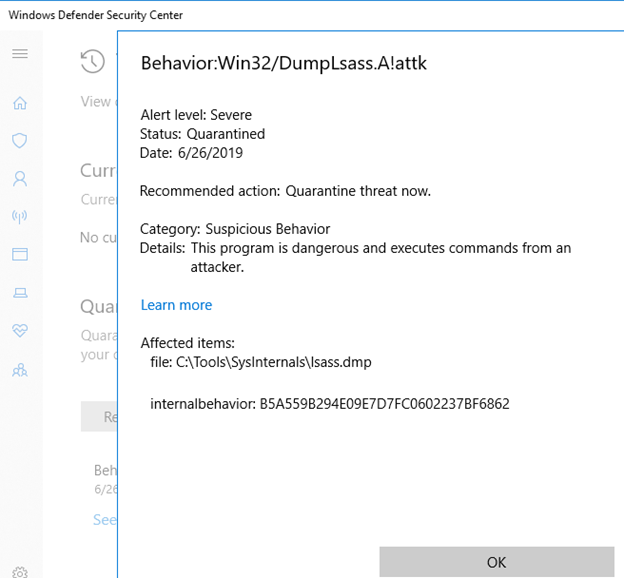Image resolution: width=624 pixels, height=578 pixels.
Task: Click the Affected items label
Action: 188,343
